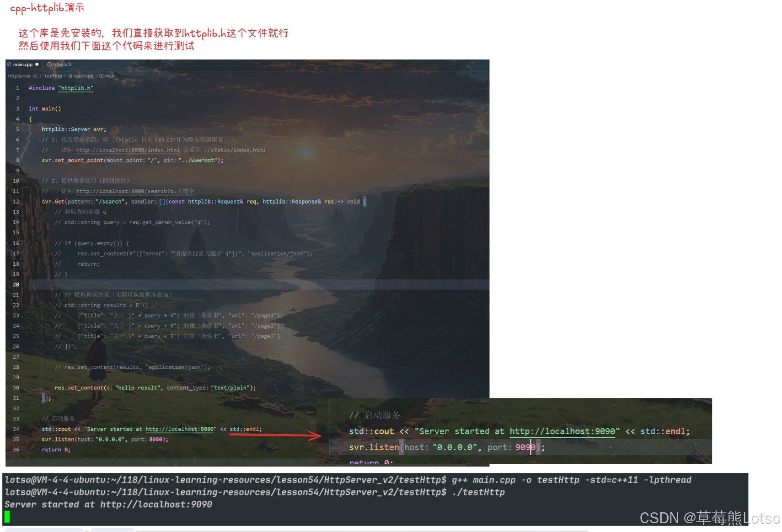Open the http://localhost:8080/search?q= link on line 11
Viewport: 782px width, 532px height.
pyautogui.click(x=135, y=191)
